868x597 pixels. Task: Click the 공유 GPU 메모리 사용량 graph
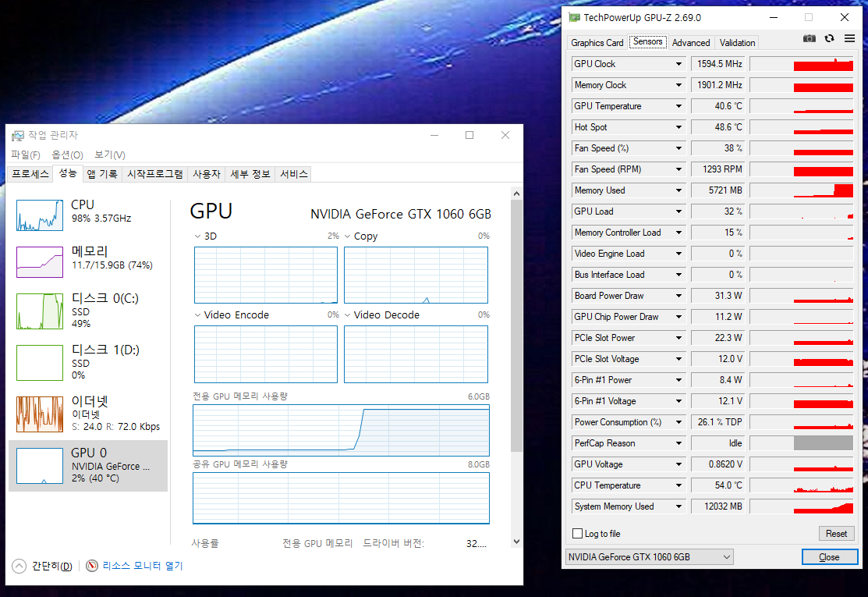pos(341,498)
